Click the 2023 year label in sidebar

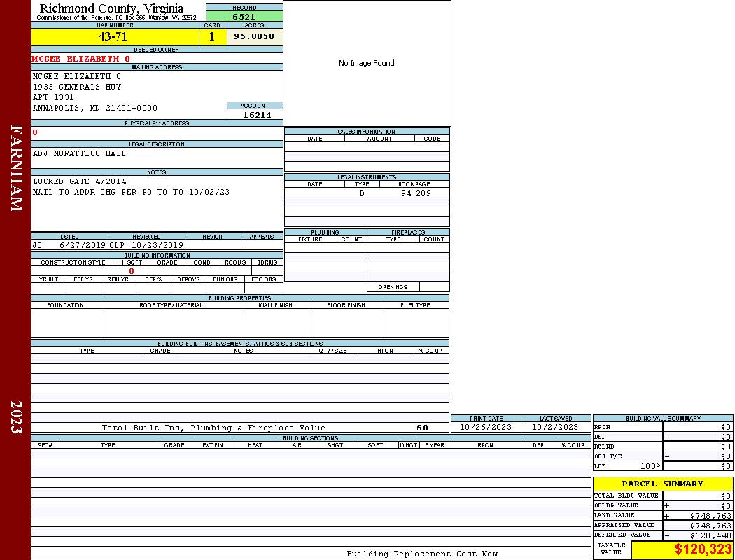[x=16, y=417]
